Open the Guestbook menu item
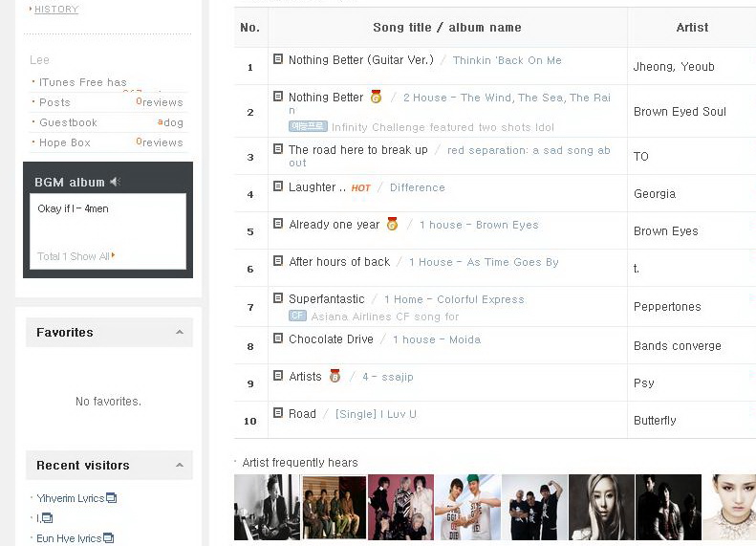The image size is (756, 546). tap(68, 122)
